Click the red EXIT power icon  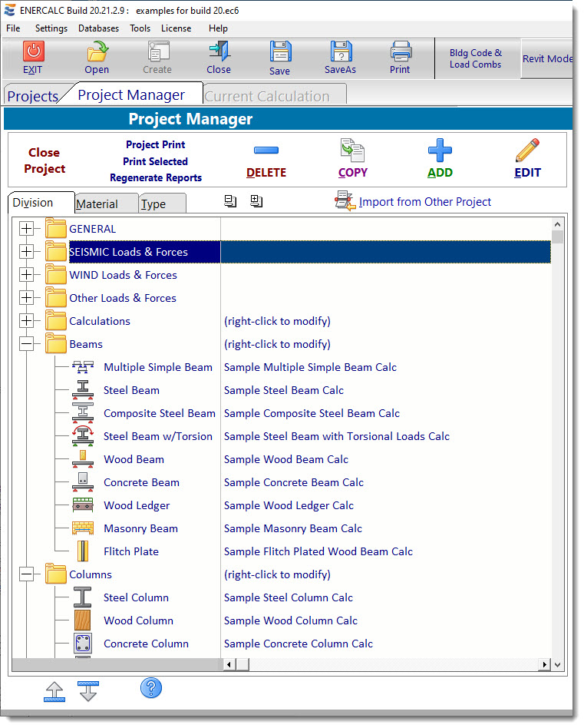(33, 52)
